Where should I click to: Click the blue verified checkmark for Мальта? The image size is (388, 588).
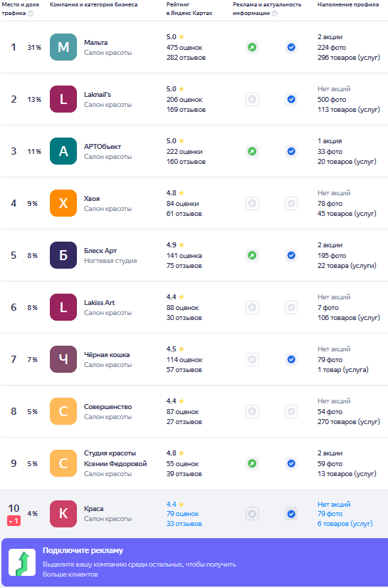tap(291, 48)
